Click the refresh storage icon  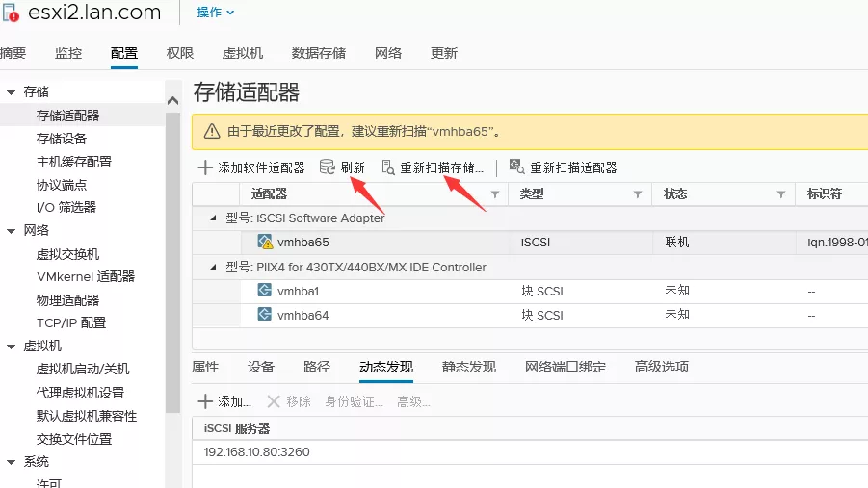coord(328,167)
